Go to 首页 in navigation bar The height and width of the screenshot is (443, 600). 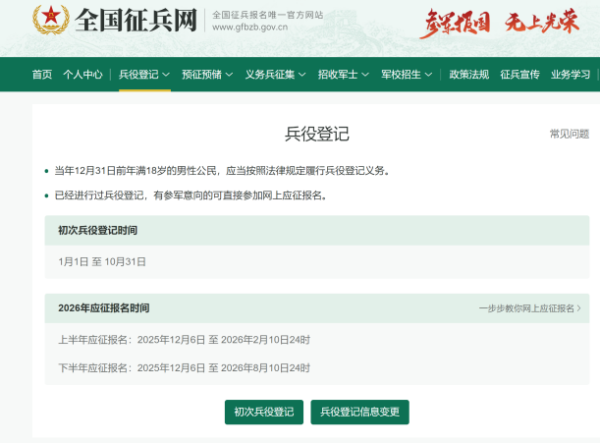tap(42, 75)
